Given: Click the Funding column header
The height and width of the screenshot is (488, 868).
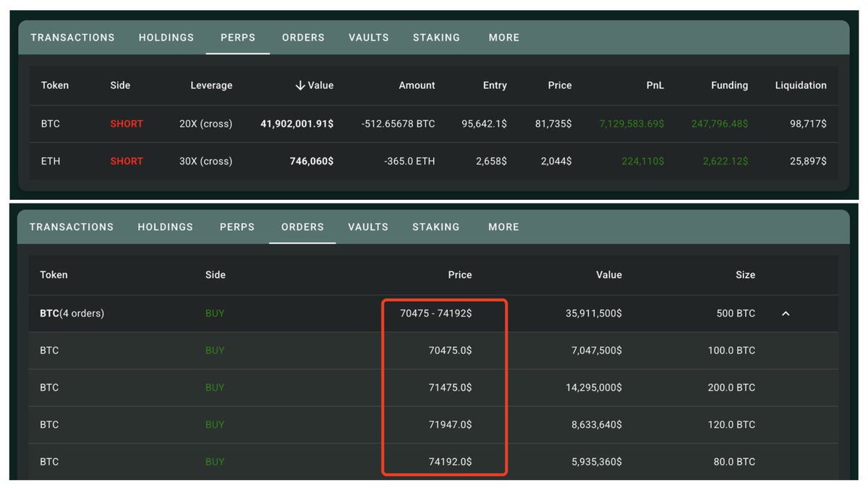Looking at the screenshot, I should click(x=729, y=85).
